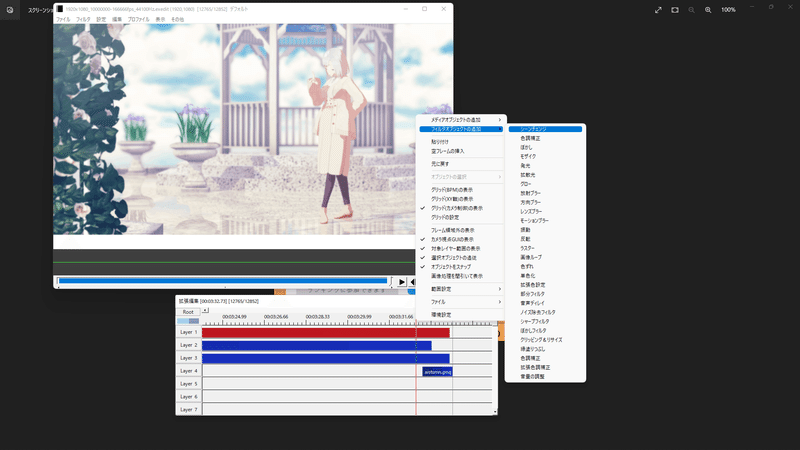
Task: Select the red object on Layer 1
Action: pos(326,333)
